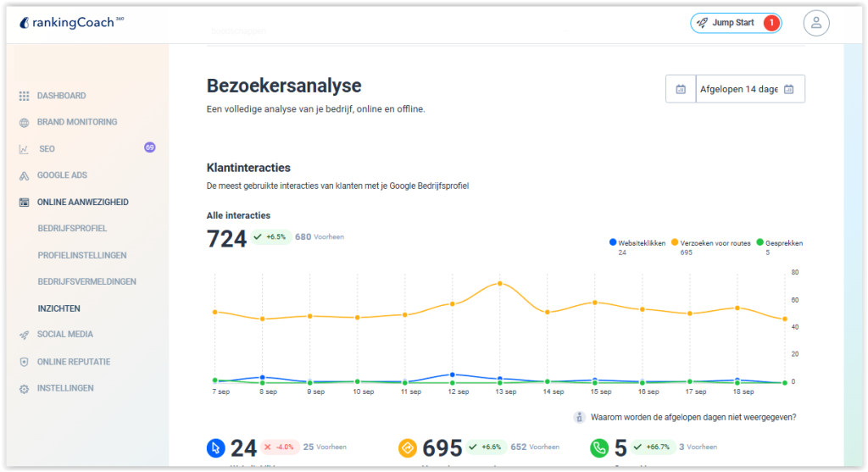Screen dimensions: 868x472
Task: Click the Online Reputatie shield icon
Action: 24,362
